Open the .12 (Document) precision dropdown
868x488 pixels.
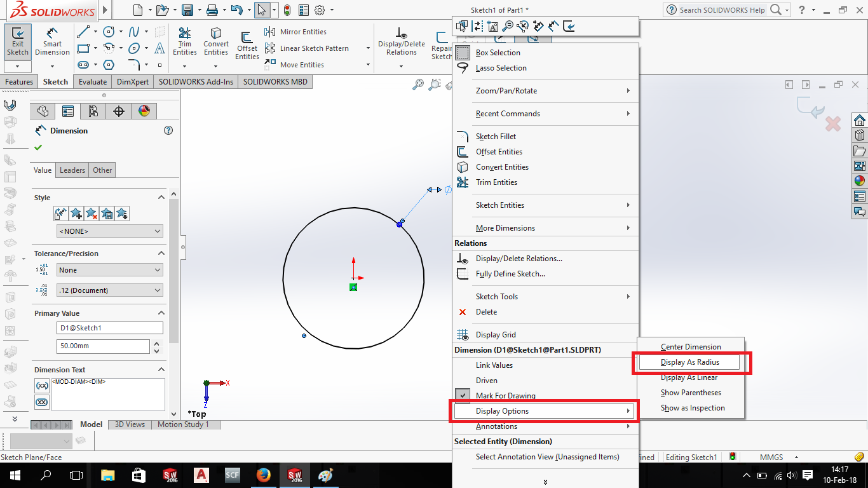pyautogui.click(x=109, y=290)
